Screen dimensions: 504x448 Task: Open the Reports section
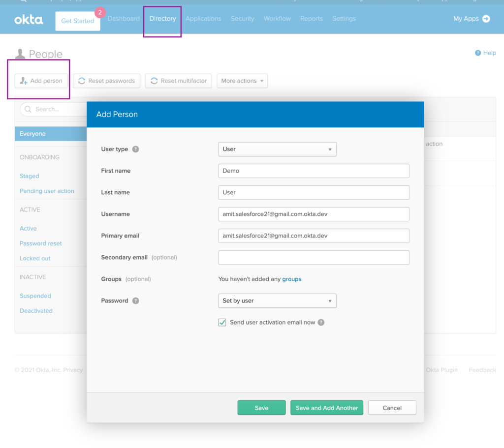[x=311, y=19]
